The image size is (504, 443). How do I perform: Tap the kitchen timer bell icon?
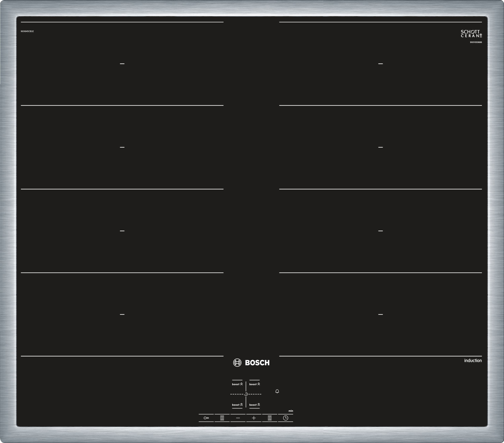277,391
